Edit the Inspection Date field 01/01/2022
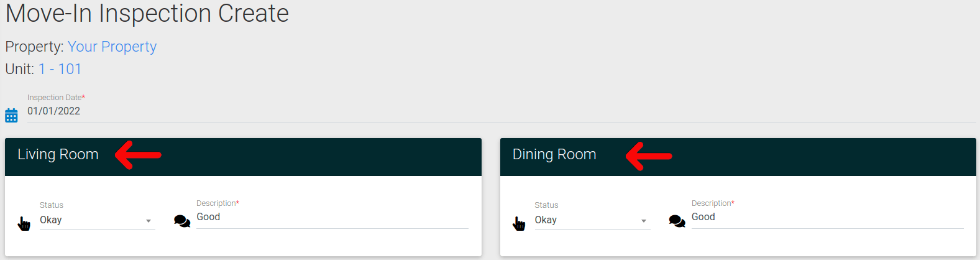Viewport: 980px width, 260px height. coord(501,111)
